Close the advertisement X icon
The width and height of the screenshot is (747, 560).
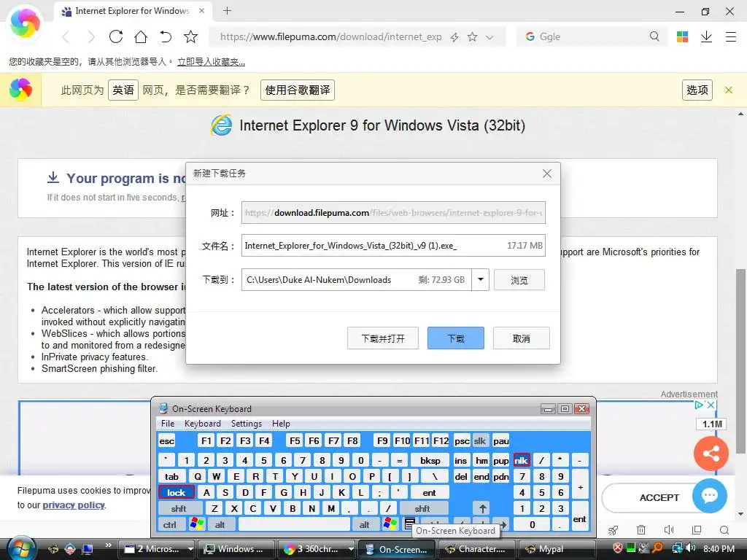coord(711,405)
